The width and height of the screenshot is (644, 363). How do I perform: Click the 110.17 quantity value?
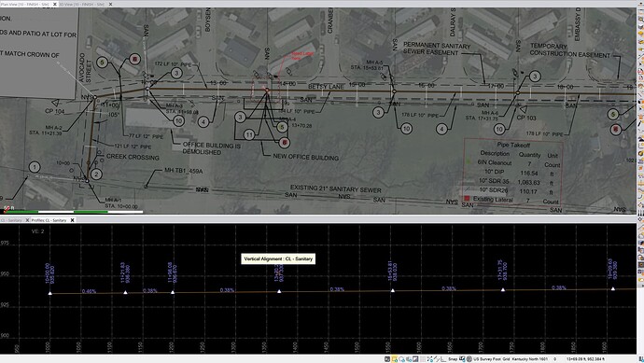[527, 191]
